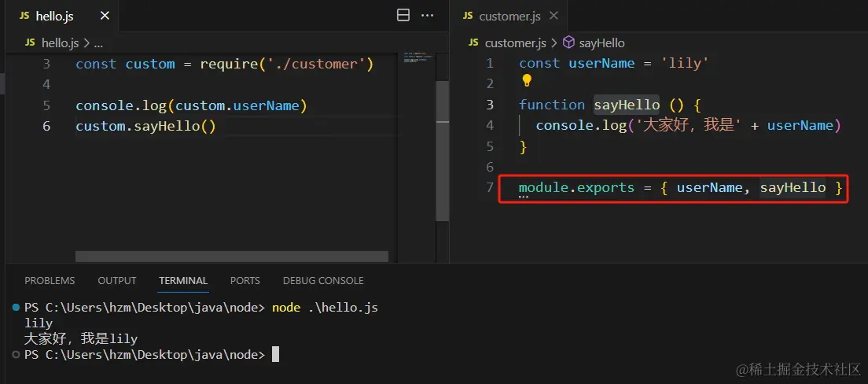Switch to the PROBLEMS panel tab
Image resolution: width=868 pixels, height=384 pixels.
click(x=50, y=280)
